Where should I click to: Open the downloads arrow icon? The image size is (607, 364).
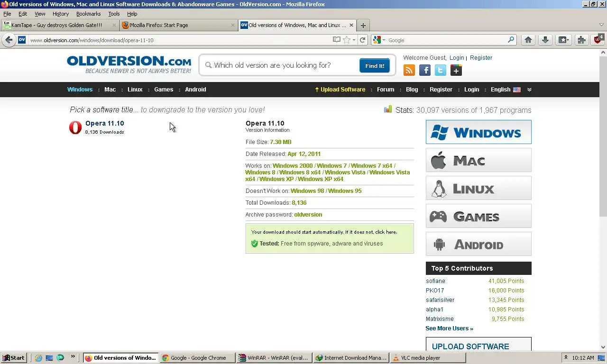pyautogui.click(x=545, y=40)
